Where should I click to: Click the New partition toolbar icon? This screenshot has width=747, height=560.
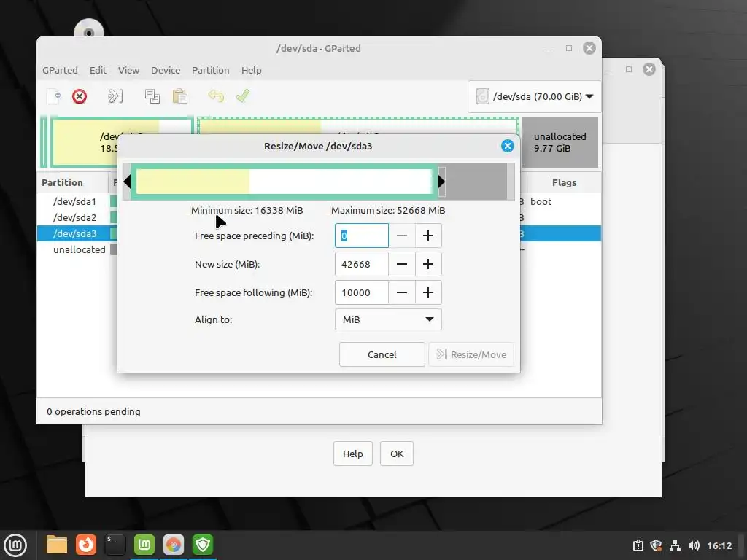53,96
